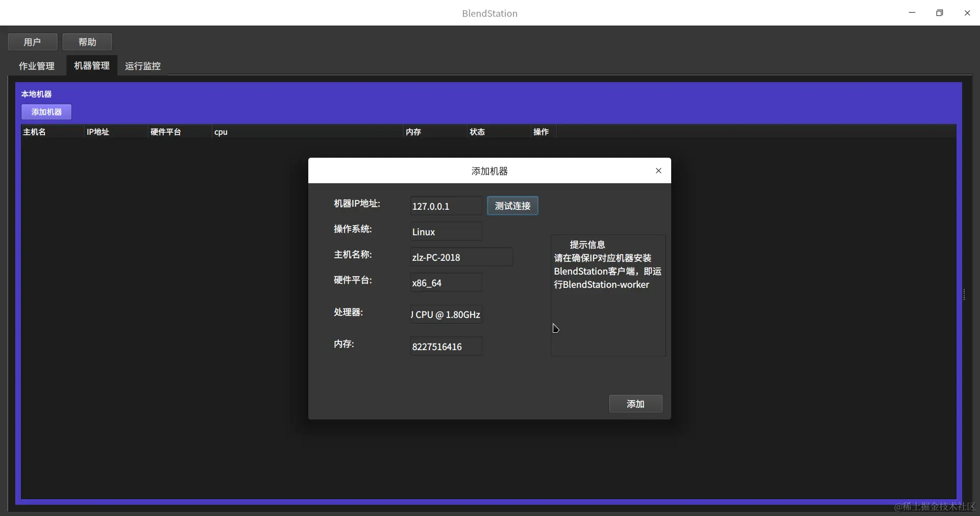Click the 提示信息 heading text
The image size is (980, 516).
tap(587, 244)
